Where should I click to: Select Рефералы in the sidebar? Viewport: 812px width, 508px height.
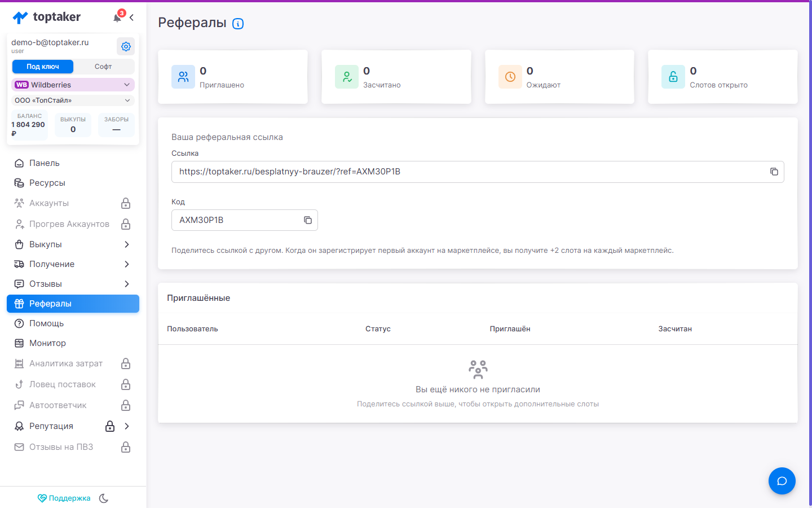(73, 304)
